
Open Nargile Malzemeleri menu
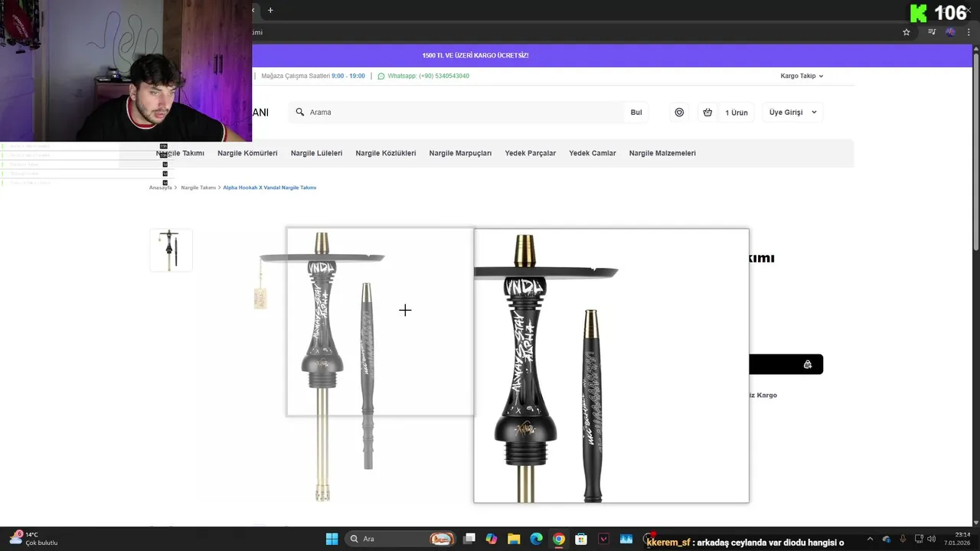point(662,153)
